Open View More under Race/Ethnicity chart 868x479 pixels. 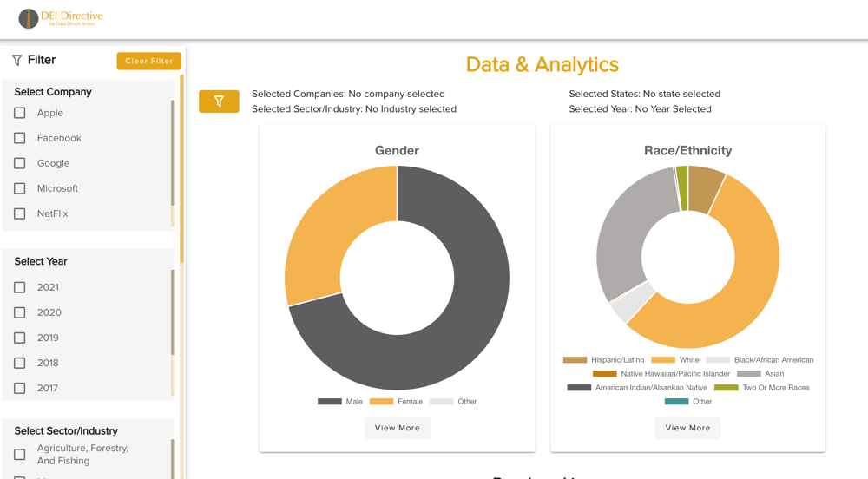[687, 428]
